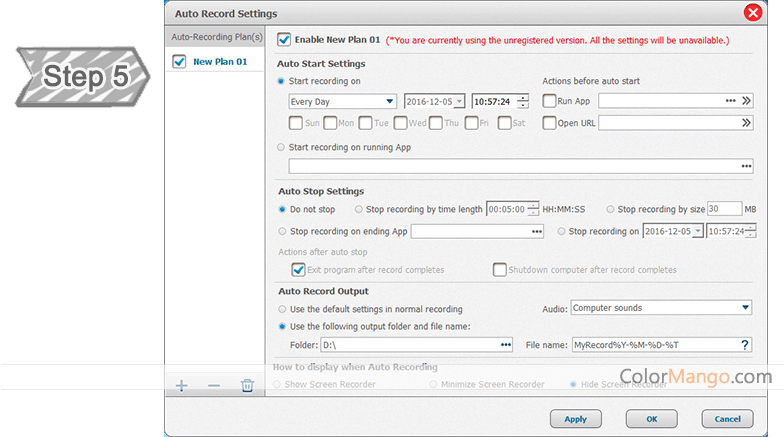Click the remove plan minus icon

click(213, 386)
